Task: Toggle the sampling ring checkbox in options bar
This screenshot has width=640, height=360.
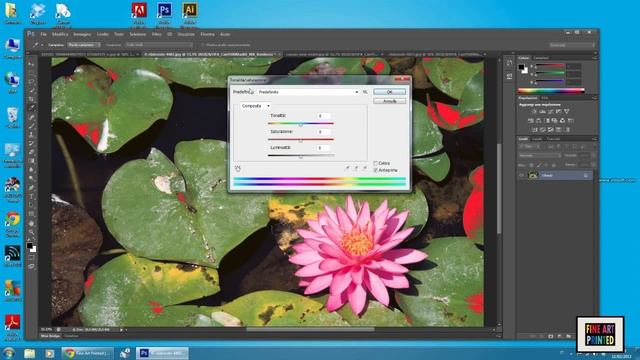Action: click(202, 45)
